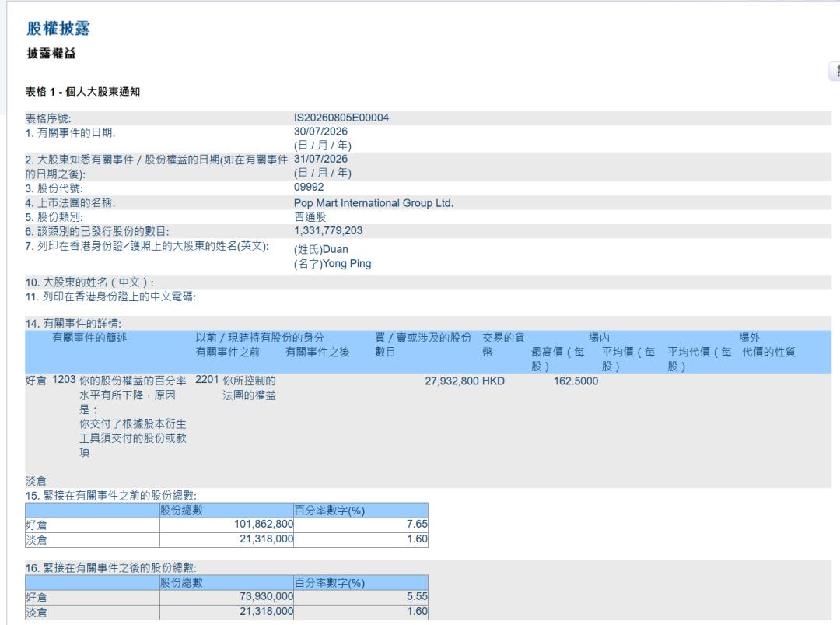Screen dimensions: 840x625
Task: Click the 7.65 percentage cell
Action: (361, 525)
